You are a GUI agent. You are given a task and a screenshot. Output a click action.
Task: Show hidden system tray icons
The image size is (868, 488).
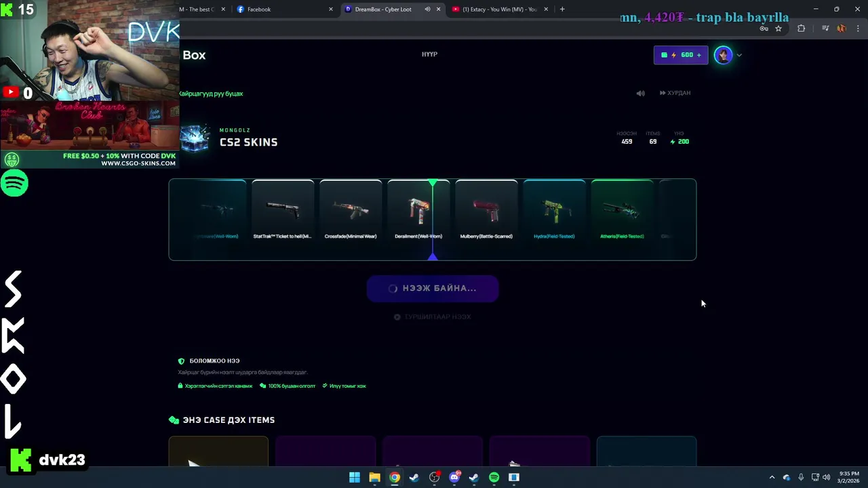[772, 477]
